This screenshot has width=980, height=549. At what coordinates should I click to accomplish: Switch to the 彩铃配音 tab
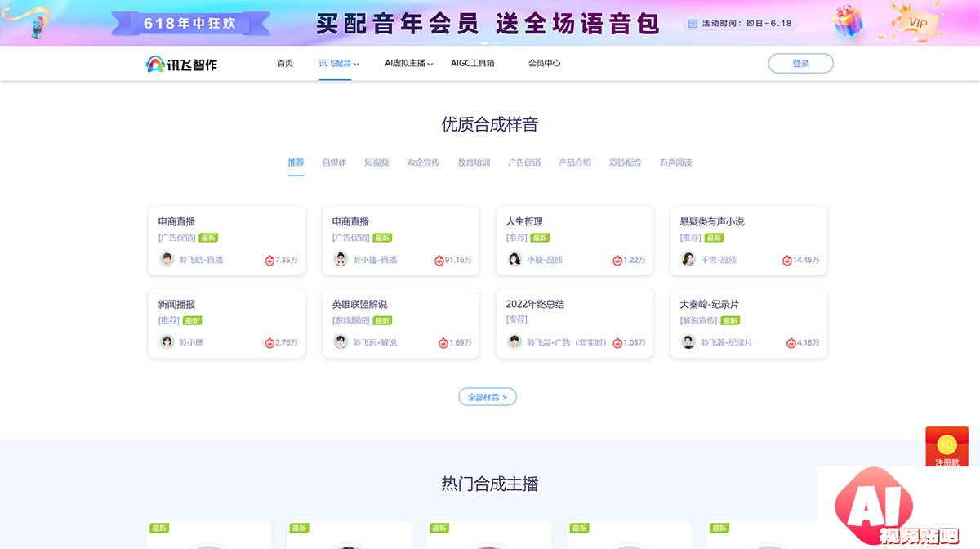tap(626, 163)
